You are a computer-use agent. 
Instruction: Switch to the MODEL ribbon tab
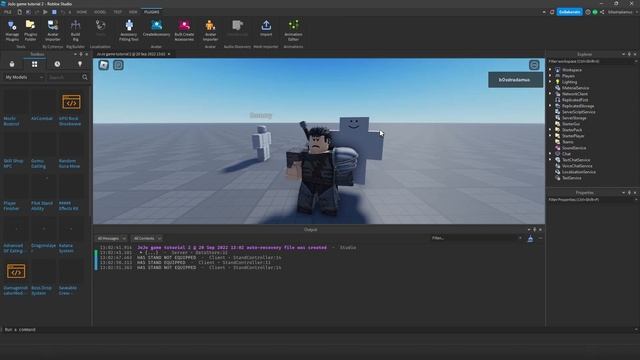point(100,12)
